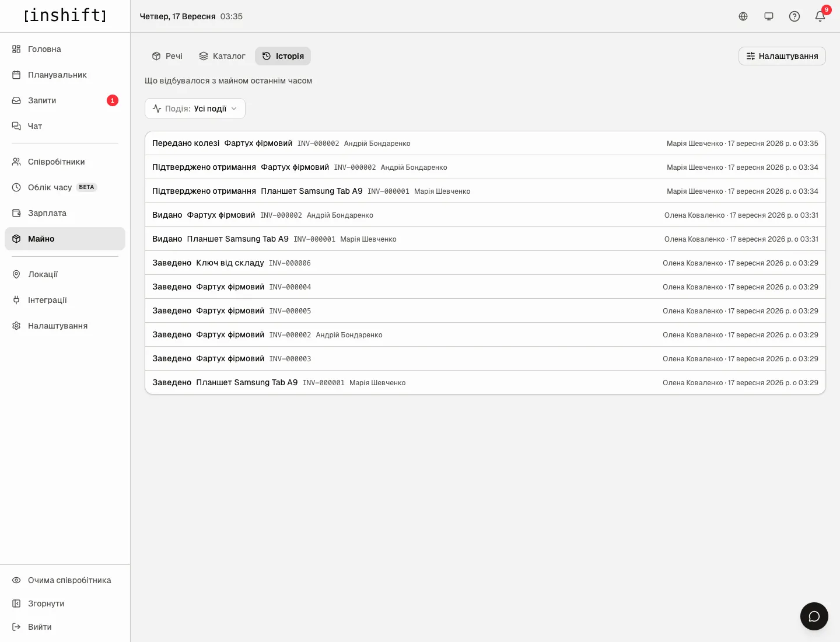Open the language globe icon
This screenshot has width=840, height=642.
tap(743, 16)
